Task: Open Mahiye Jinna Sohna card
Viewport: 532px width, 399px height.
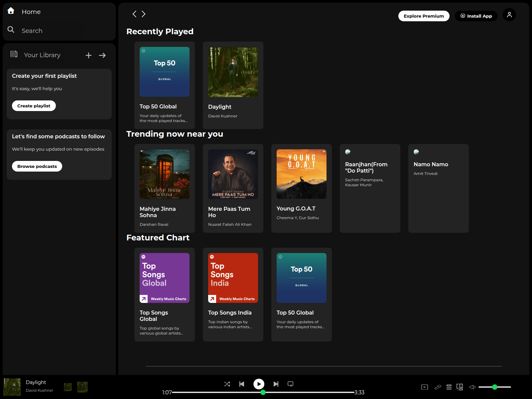Action: pos(165,188)
